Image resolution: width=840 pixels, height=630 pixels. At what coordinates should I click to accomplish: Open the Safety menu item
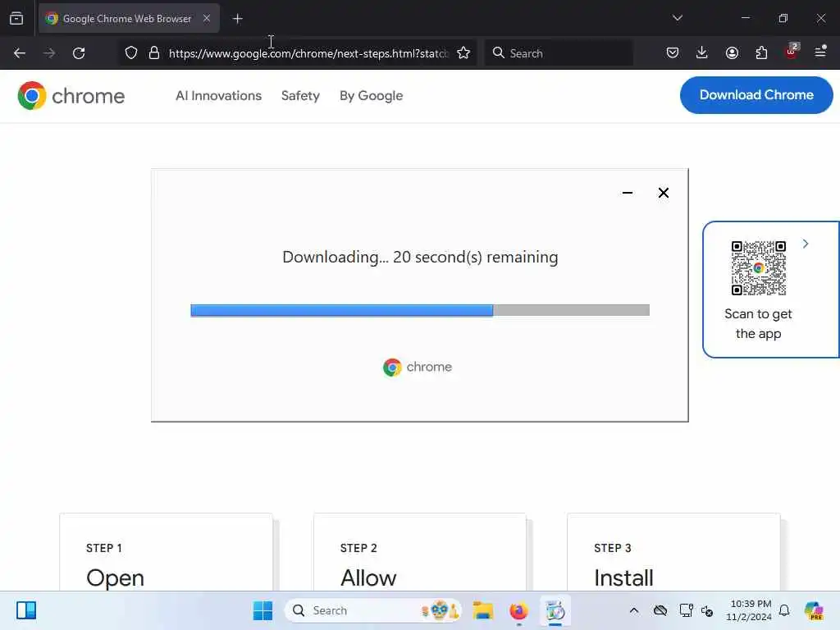300,95
